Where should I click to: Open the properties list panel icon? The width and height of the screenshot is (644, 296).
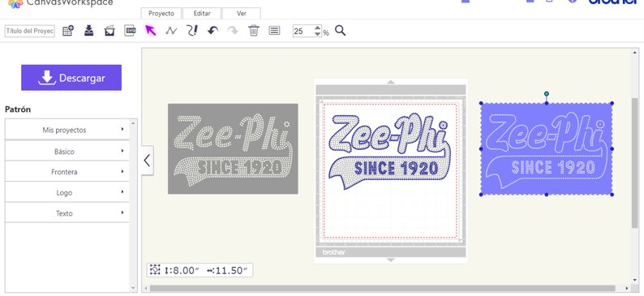click(274, 31)
